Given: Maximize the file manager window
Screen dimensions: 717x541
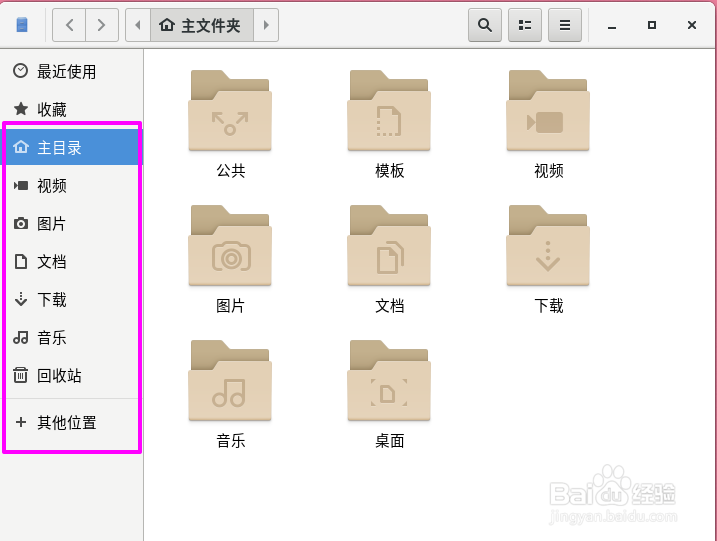Looking at the screenshot, I should pyautogui.click(x=652, y=25).
